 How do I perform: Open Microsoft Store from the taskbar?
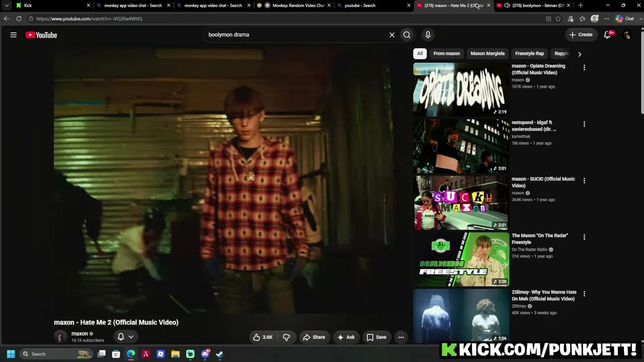point(116,354)
